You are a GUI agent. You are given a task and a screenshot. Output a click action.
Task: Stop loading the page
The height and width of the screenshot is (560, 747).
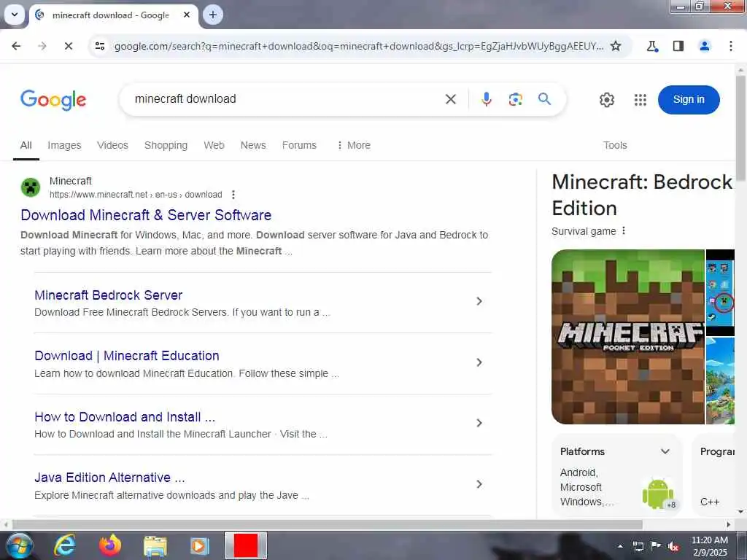coord(68,46)
